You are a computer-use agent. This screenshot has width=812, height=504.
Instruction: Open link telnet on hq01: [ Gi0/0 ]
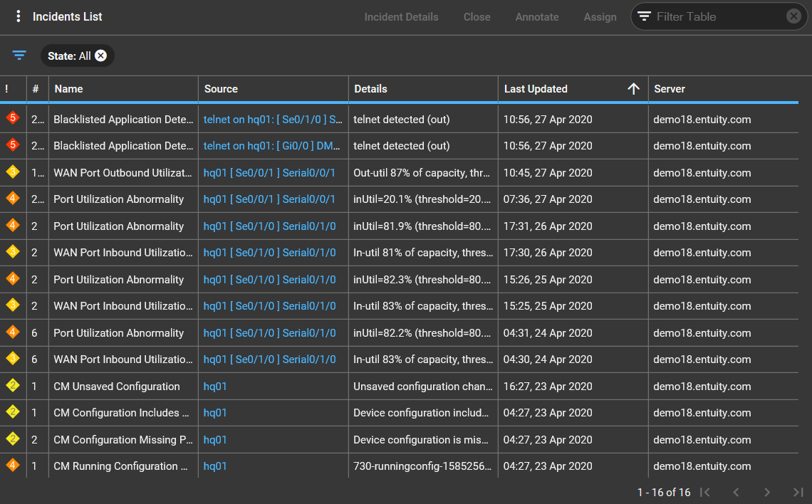point(272,146)
